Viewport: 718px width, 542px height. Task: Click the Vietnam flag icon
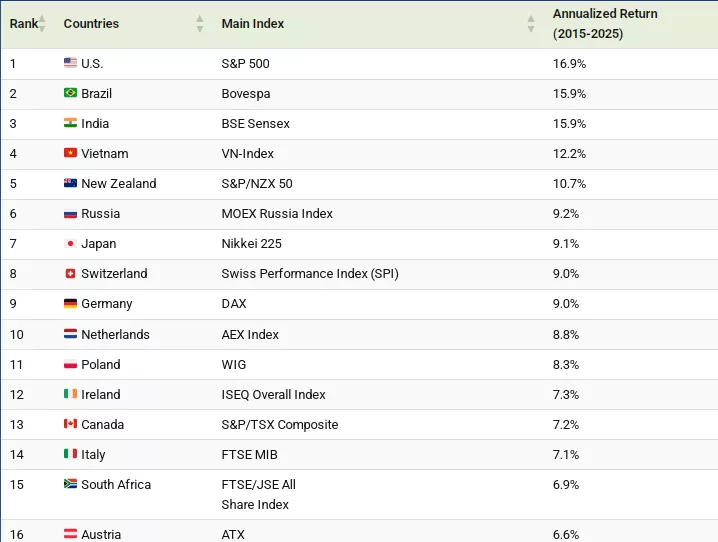[70, 153]
